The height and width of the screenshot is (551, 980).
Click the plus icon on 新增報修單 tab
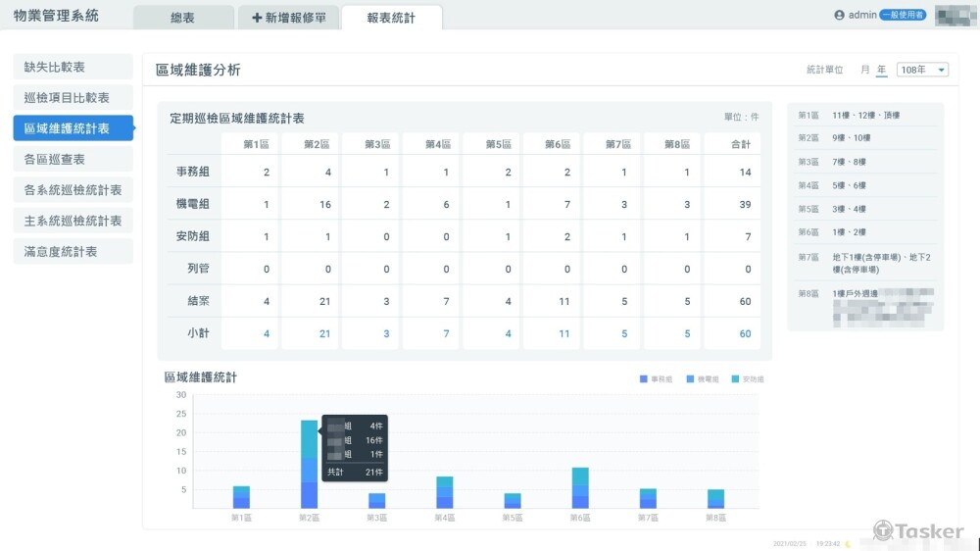pyautogui.click(x=257, y=18)
